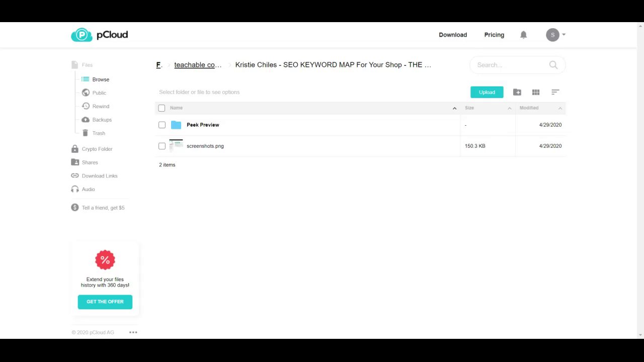
Task: Select Public in the sidebar
Action: pyautogui.click(x=99, y=93)
